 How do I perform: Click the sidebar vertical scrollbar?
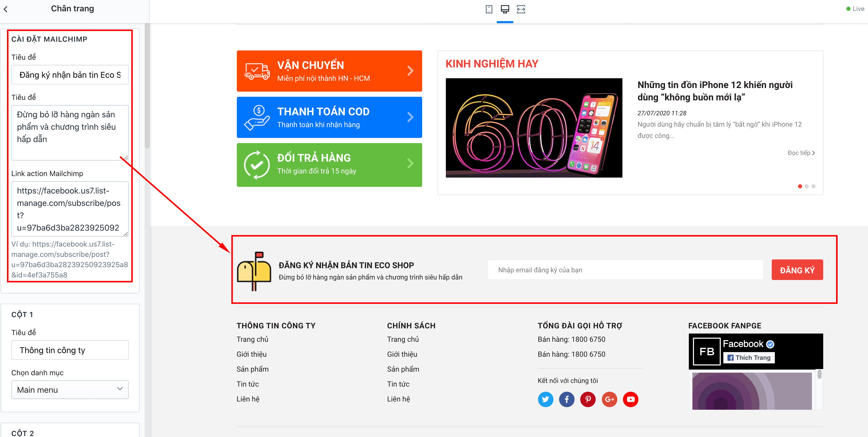pos(147,86)
